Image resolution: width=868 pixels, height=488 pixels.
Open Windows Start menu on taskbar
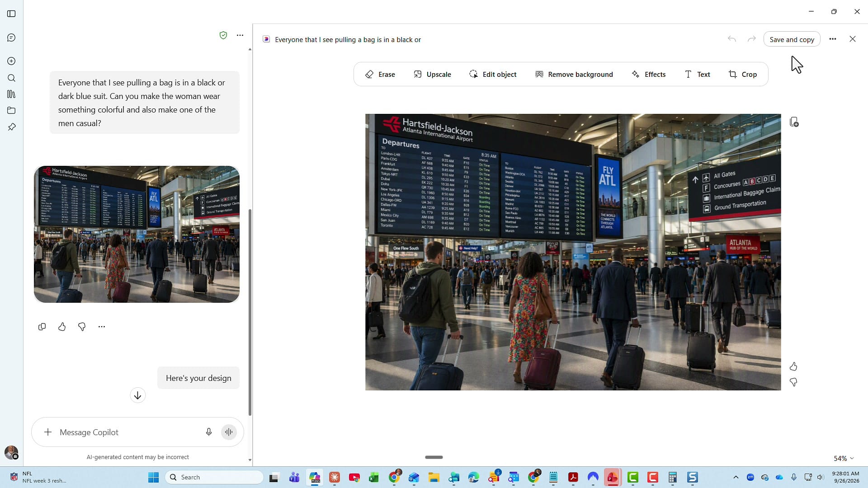pyautogui.click(x=154, y=477)
